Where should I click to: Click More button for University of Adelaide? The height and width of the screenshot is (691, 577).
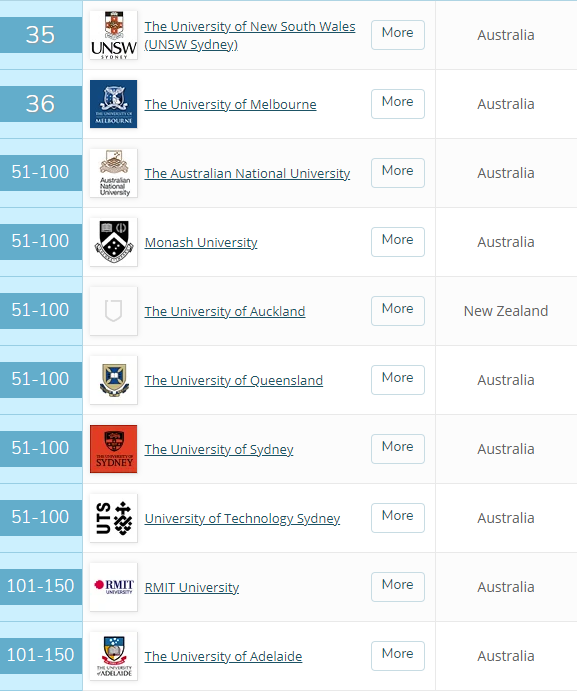(398, 656)
